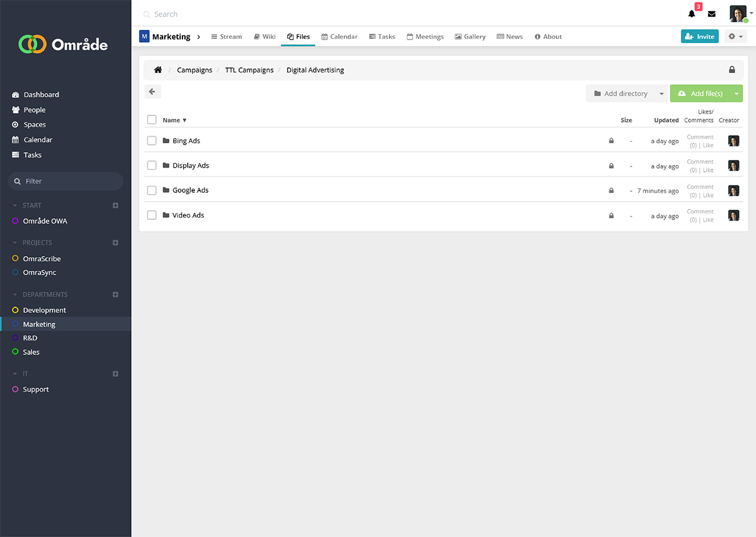Open the messages envelope icon

(712, 14)
